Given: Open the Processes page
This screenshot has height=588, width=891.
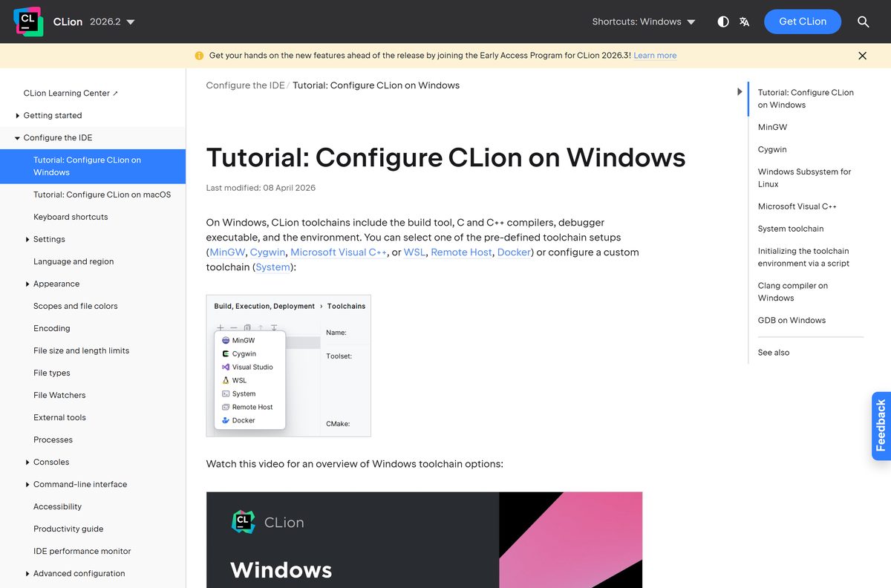Looking at the screenshot, I should (53, 440).
